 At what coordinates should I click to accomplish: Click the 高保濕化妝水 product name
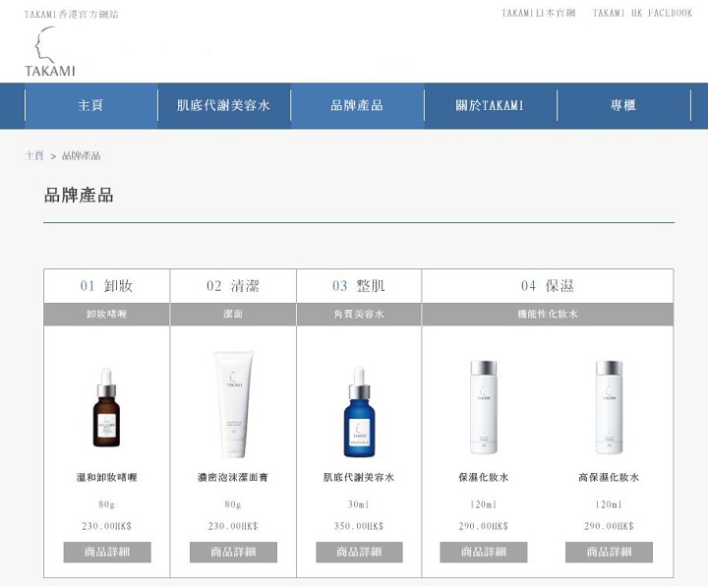(609, 477)
